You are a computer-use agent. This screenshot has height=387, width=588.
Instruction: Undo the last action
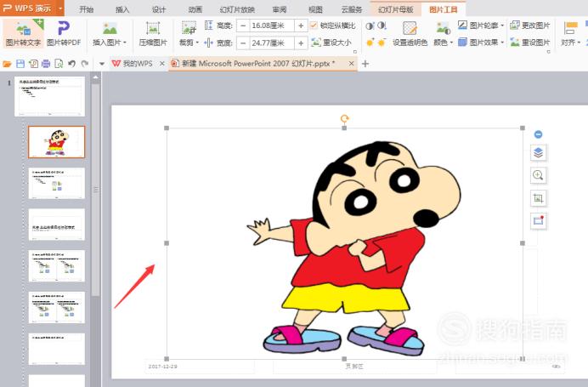coord(71,64)
